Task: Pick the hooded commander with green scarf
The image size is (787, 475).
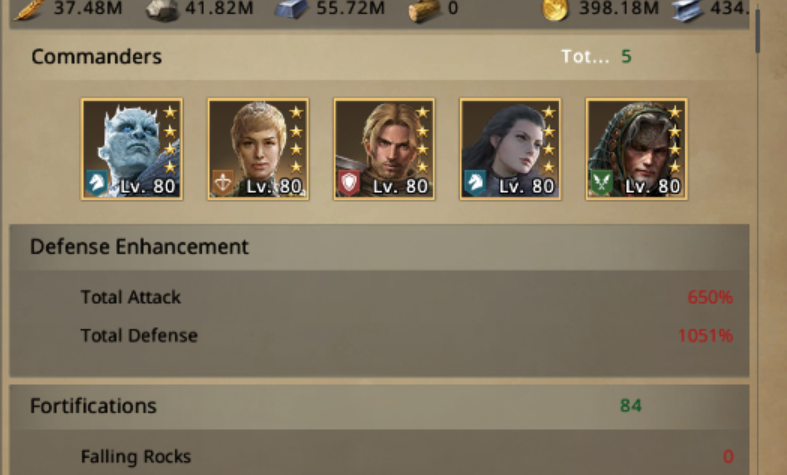Action: [x=636, y=149]
